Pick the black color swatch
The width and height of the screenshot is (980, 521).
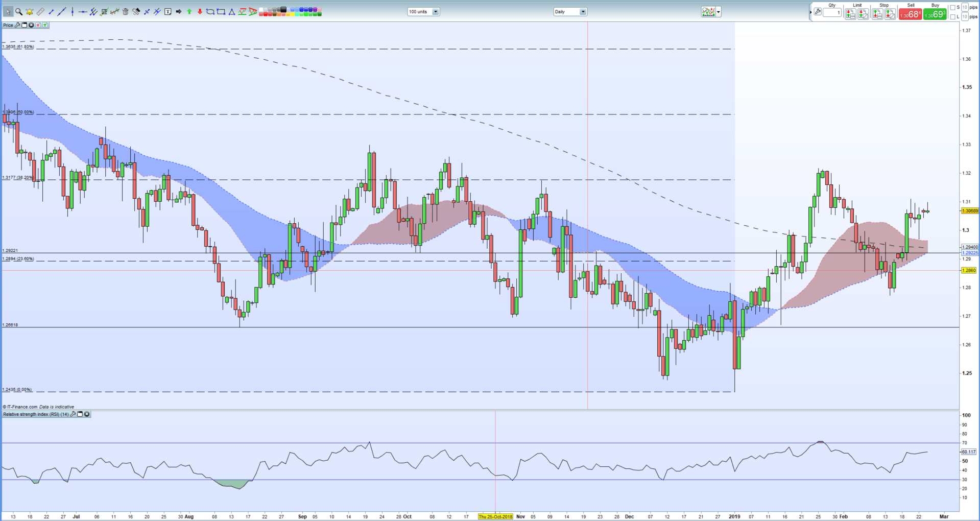(x=283, y=9)
